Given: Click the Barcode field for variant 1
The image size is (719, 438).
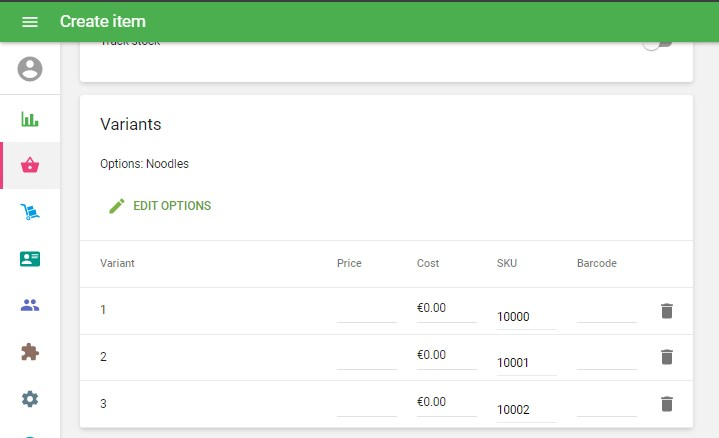Looking at the screenshot, I should (606, 311).
